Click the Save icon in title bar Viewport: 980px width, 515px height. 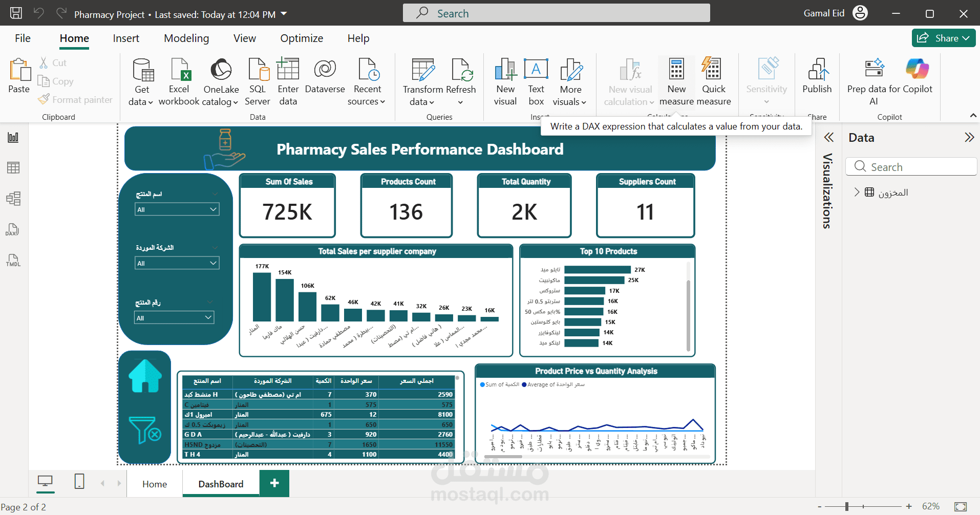point(16,13)
